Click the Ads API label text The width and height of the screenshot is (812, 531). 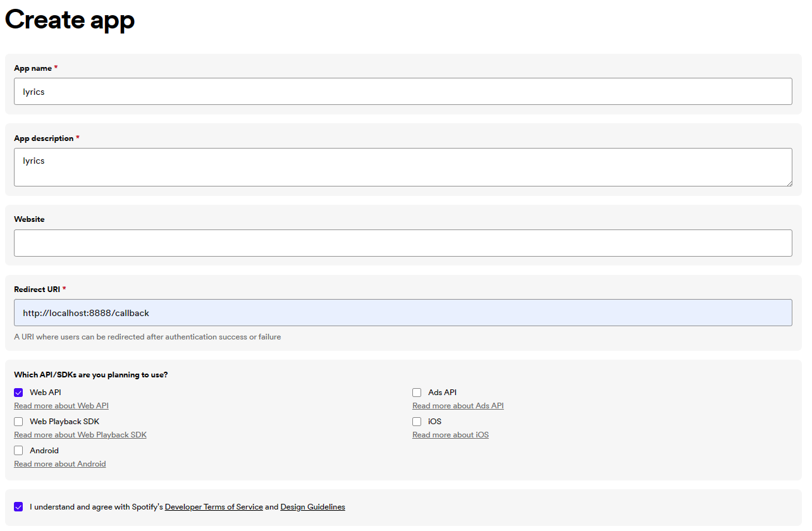tap(442, 393)
